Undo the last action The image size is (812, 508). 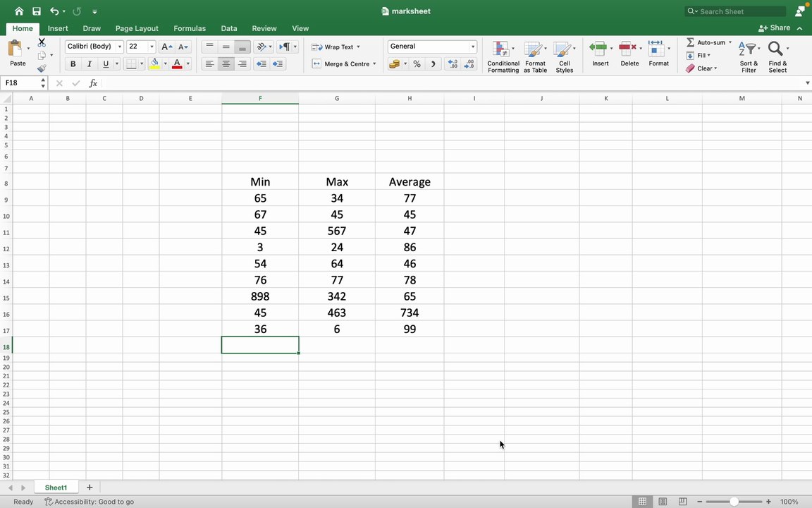[x=54, y=11]
